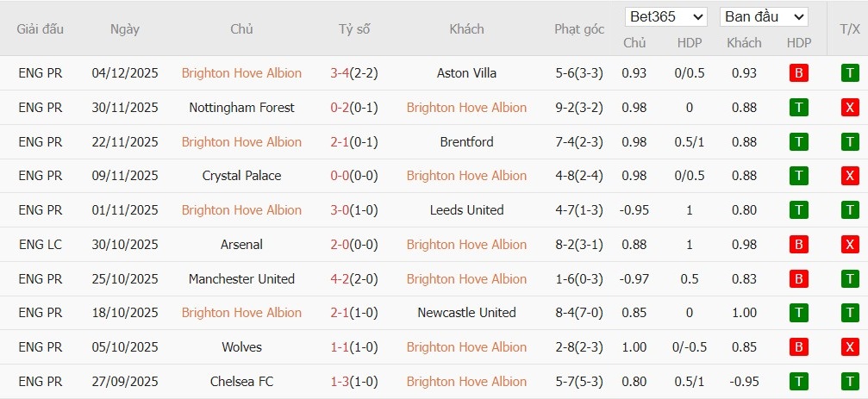Screen dimensions: 868x399
Task: Click red B badge in Arsenal row
Action: point(798,245)
